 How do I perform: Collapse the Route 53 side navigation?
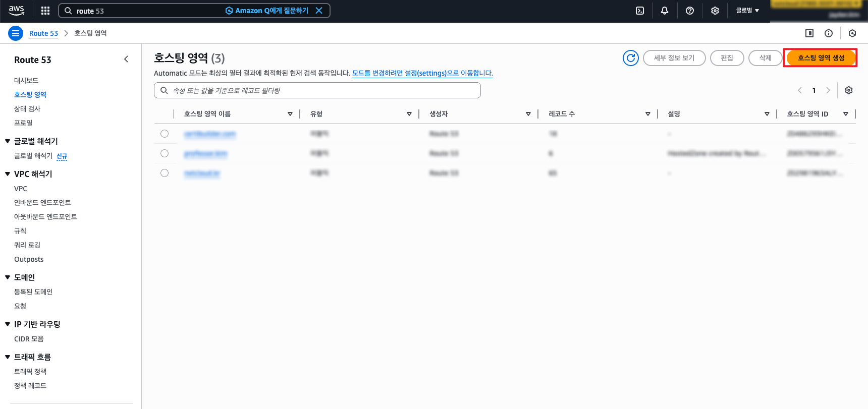(126, 60)
